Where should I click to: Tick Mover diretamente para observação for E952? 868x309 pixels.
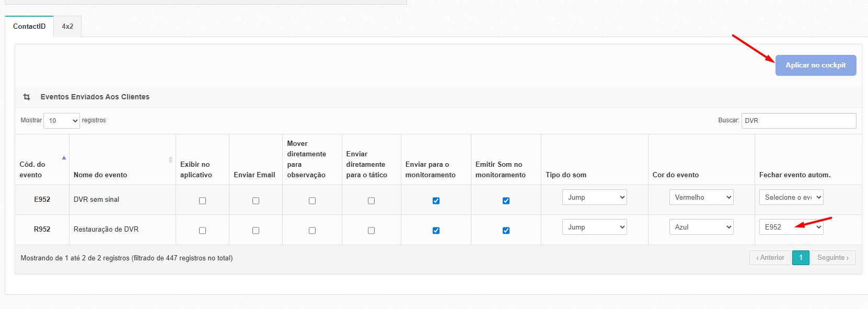[x=312, y=201]
